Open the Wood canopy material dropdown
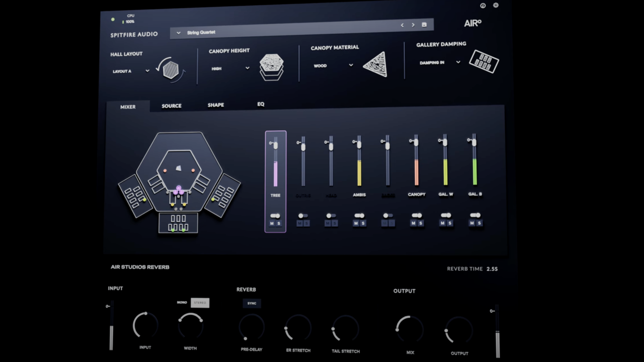 point(333,65)
